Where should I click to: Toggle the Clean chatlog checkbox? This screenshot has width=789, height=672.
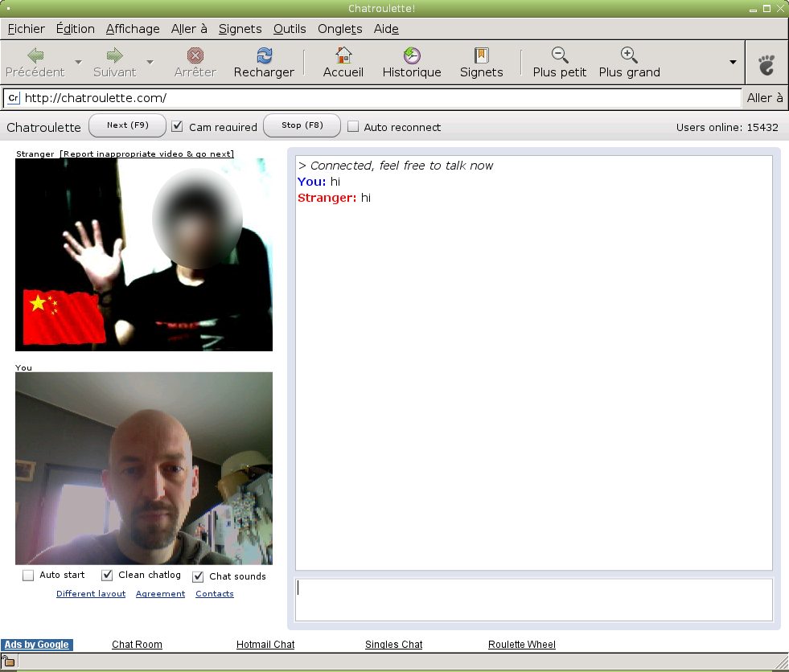(107, 576)
